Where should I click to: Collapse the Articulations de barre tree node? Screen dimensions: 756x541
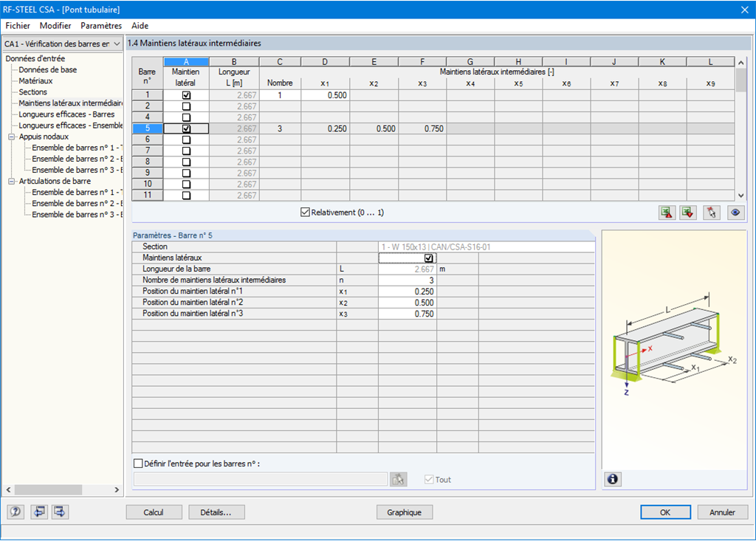click(x=12, y=182)
